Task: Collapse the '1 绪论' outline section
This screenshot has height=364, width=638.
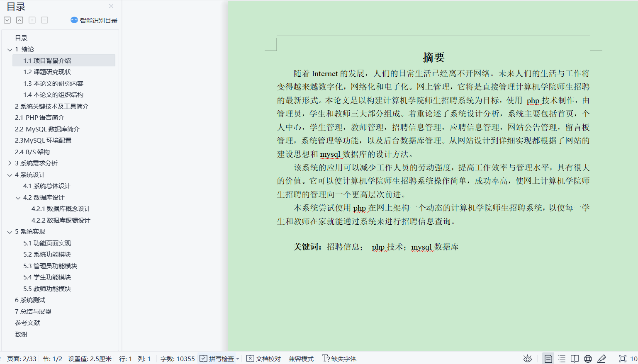Action: click(x=10, y=49)
